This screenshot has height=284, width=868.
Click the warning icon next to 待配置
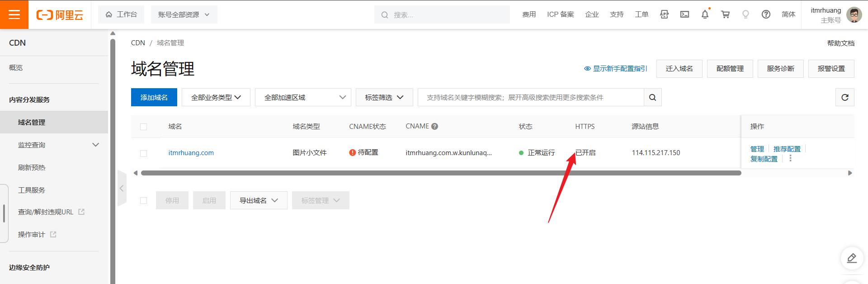[353, 152]
